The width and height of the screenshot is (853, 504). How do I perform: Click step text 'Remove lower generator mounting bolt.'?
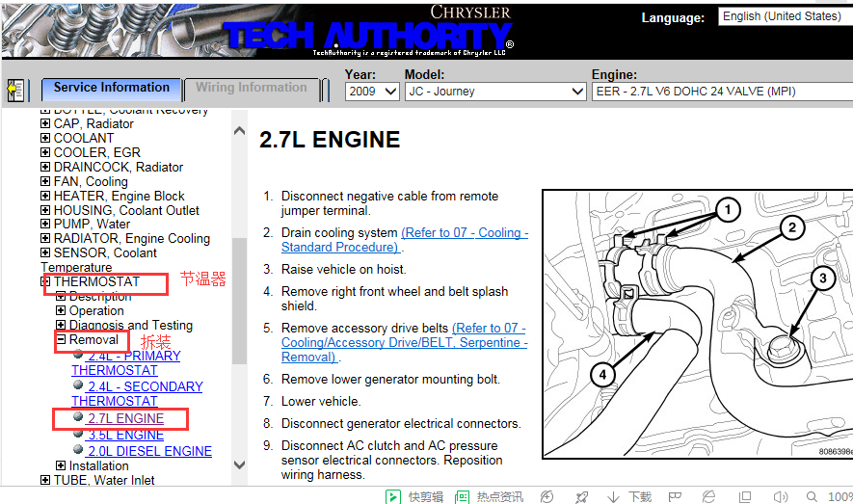click(390, 379)
